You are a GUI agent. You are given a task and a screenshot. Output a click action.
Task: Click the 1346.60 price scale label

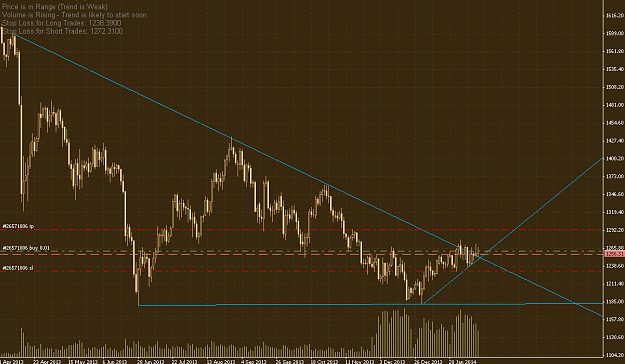(615, 195)
